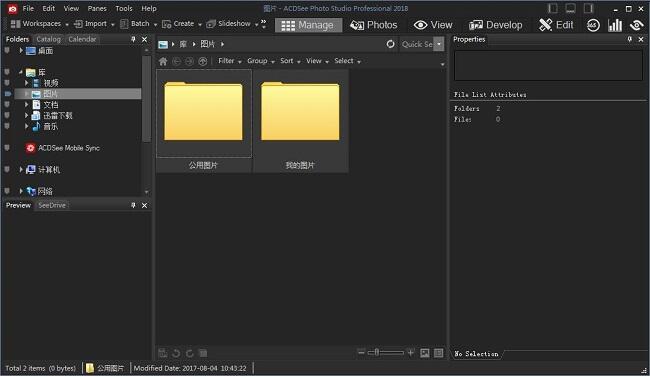650x380 pixels.
Task: Open the eye with hands icon
Action: click(636, 25)
